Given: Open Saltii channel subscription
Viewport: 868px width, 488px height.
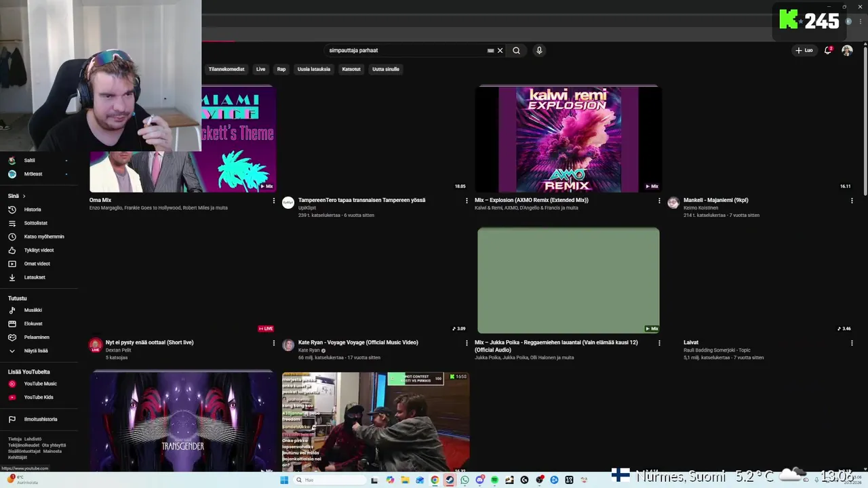Looking at the screenshot, I should click(29, 161).
